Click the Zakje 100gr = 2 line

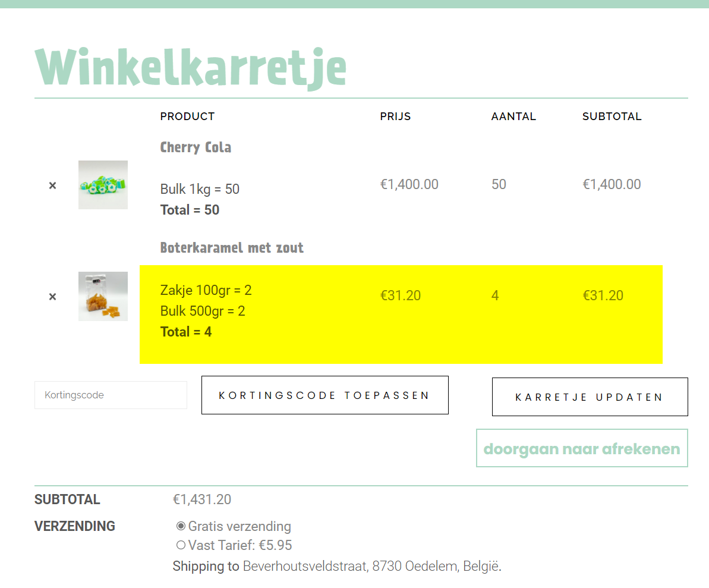(x=206, y=290)
